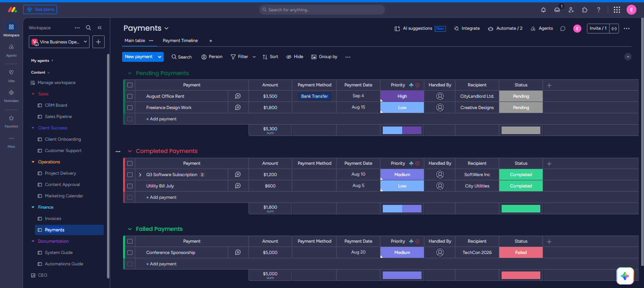Collapse the Pending Payments group
Viewport: 644px width, 288px height.
pyautogui.click(x=130, y=73)
